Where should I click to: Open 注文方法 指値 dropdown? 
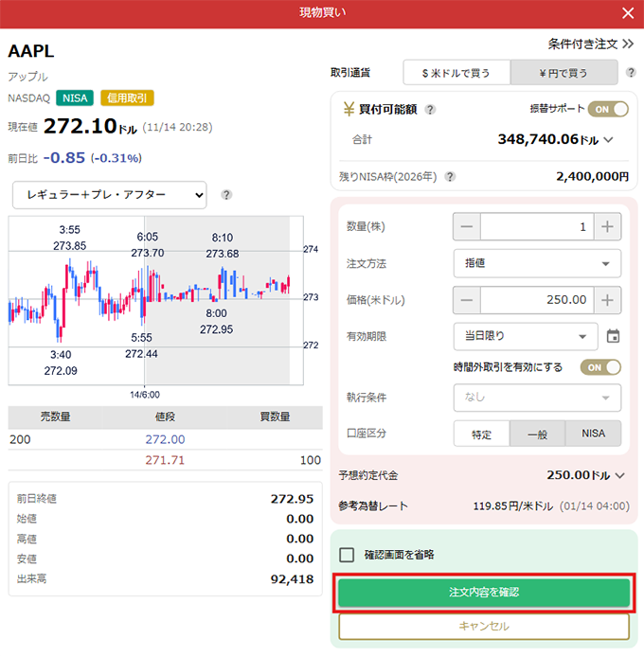click(x=537, y=263)
